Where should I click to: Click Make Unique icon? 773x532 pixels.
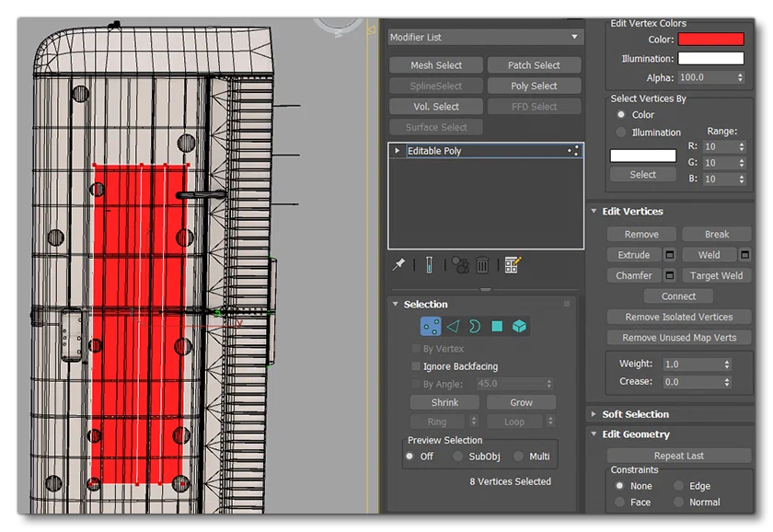(x=460, y=265)
